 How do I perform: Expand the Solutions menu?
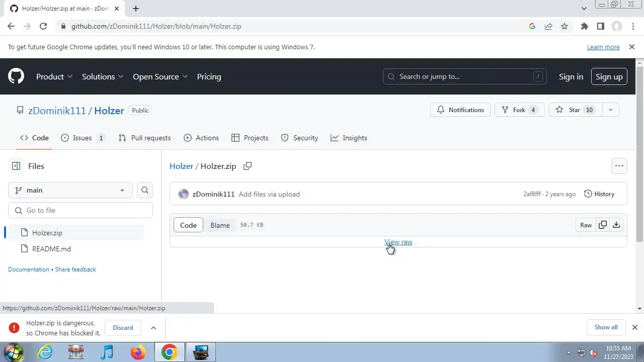click(103, 76)
